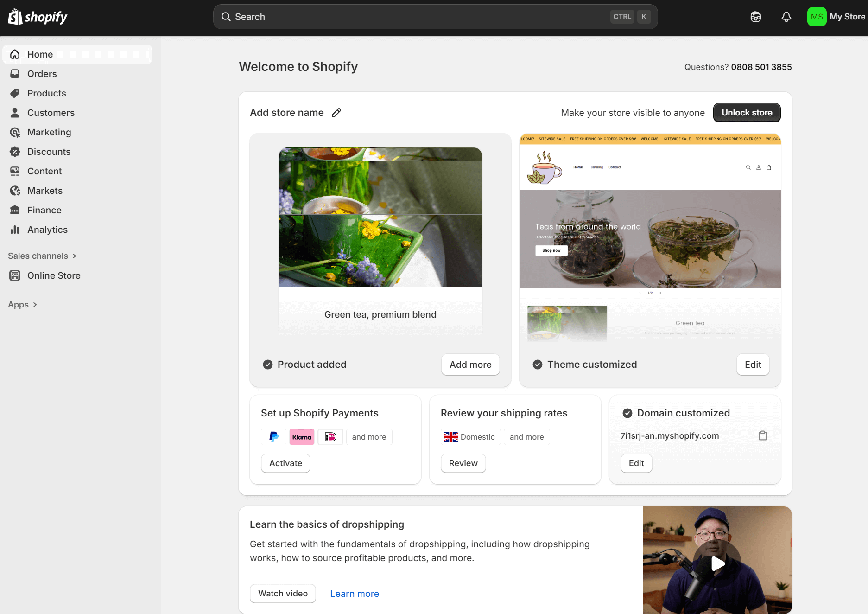Select Home in the navigation menu
This screenshot has height=614, width=868.
(x=40, y=54)
